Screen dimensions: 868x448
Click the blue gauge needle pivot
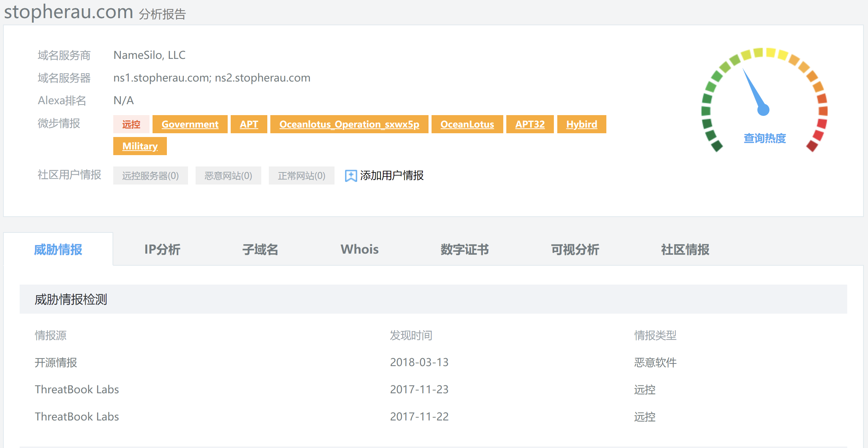[763, 110]
